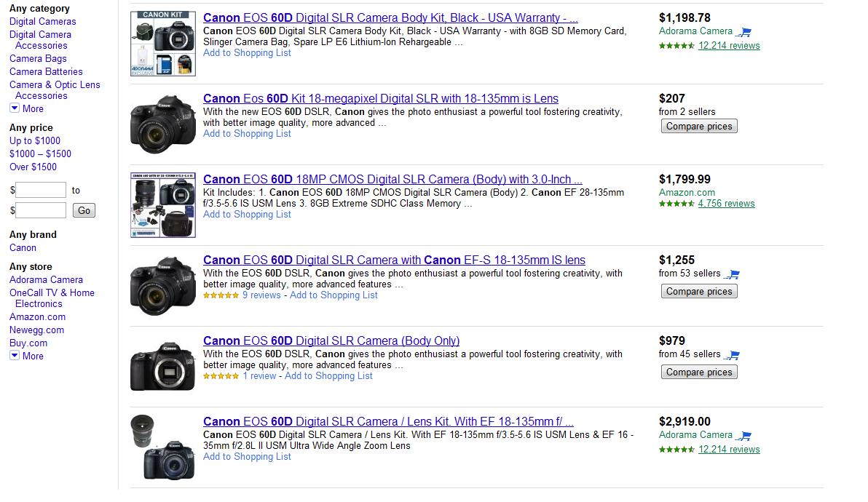The image size is (868, 502).
Task: Open Canon EOS 60D 18MP CMOS title link
Action: click(392, 179)
